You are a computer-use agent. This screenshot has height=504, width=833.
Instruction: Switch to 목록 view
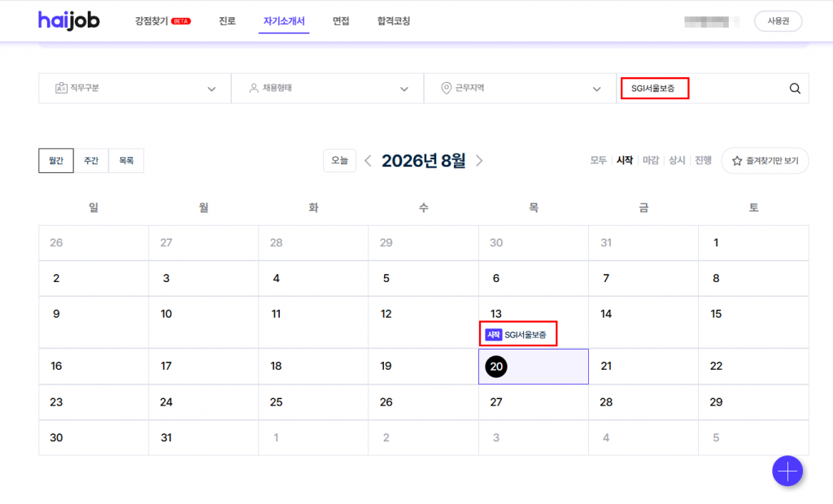pyautogui.click(x=126, y=160)
